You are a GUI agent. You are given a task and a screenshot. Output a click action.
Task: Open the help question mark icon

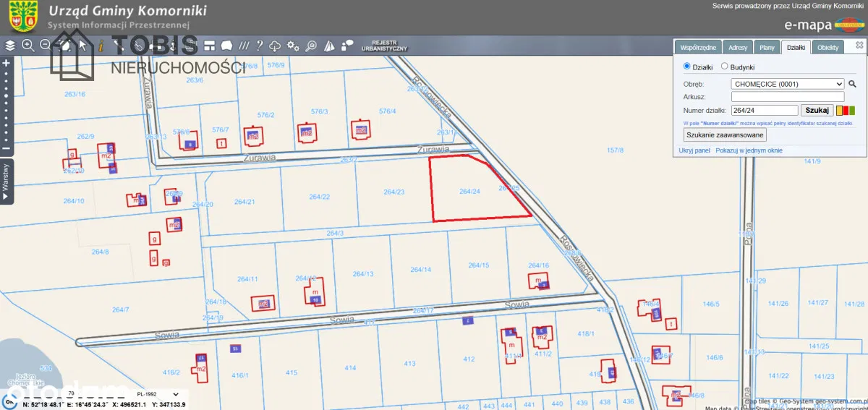tap(259, 46)
